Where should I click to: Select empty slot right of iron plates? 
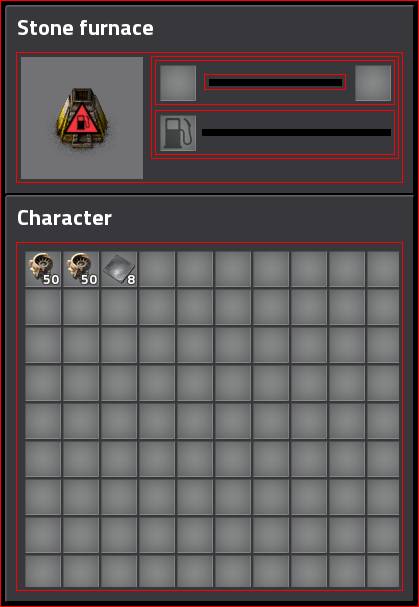pos(157,269)
